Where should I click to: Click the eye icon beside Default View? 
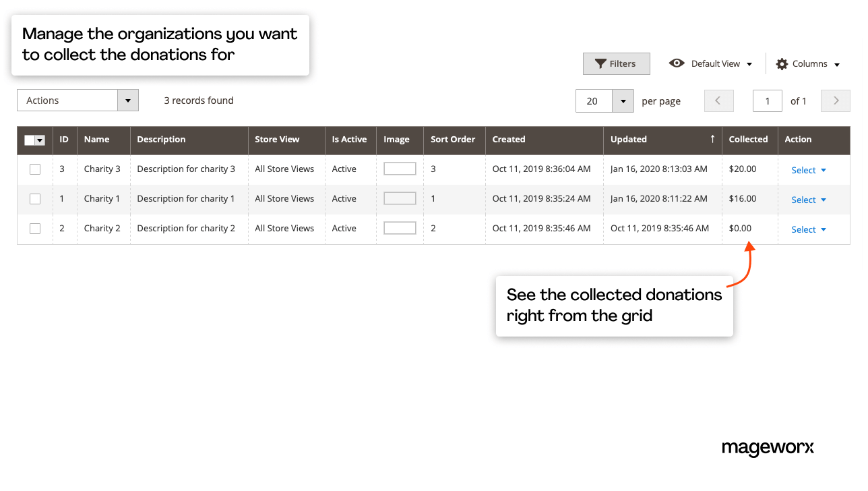(x=677, y=63)
